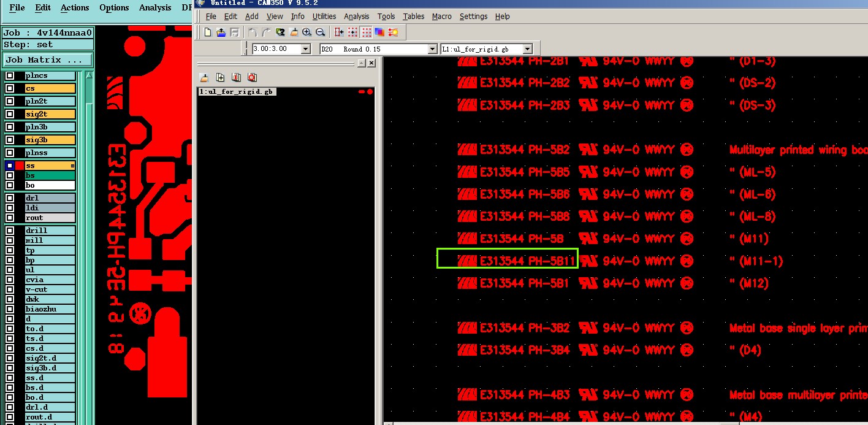Toggle checkbox for drl layer
The width and height of the screenshot is (868, 425).
(10, 198)
